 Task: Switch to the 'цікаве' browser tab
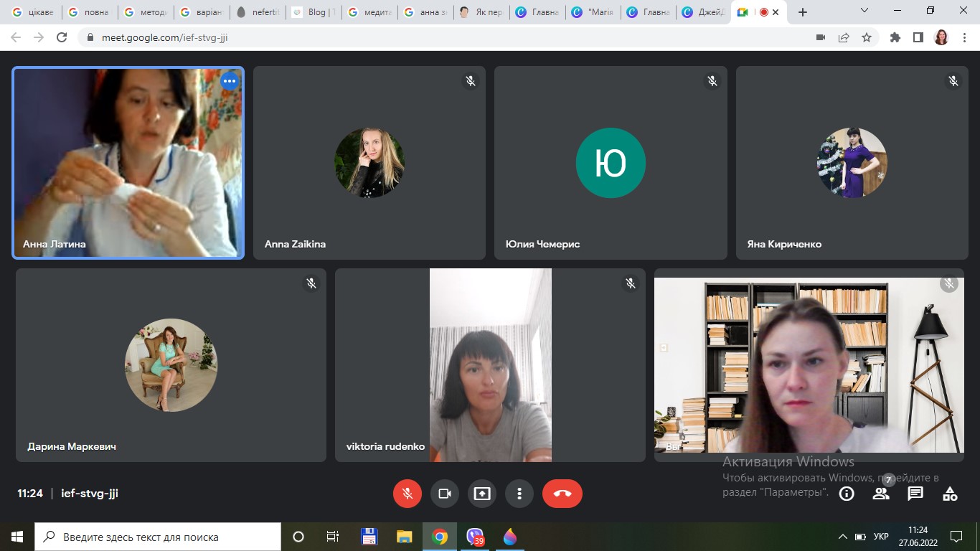(33, 12)
